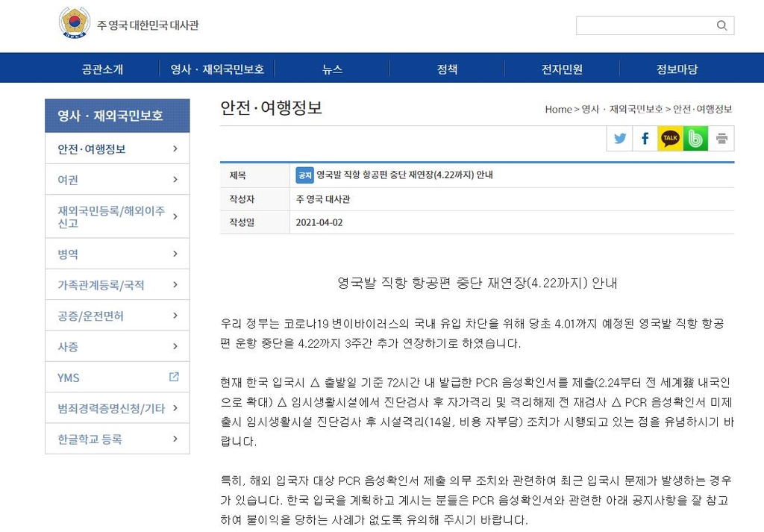The height and width of the screenshot is (532, 764).
Task: Open the 정보마당 navigation menu
Action: click(x=677, y=69)
